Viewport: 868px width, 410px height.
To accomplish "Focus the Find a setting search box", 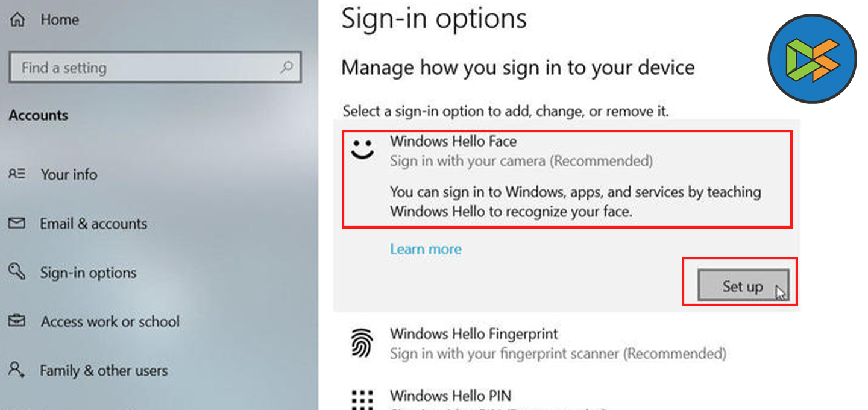I will 145,68.
